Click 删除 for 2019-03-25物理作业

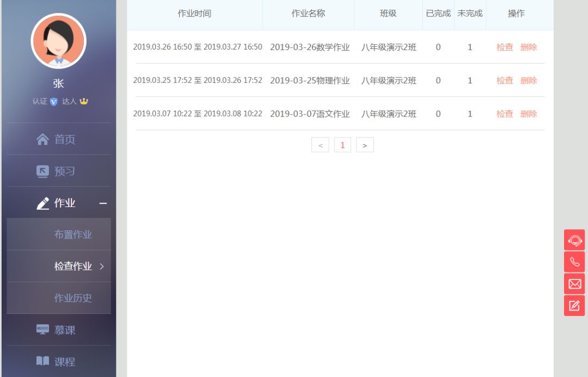tap(529, 81)
